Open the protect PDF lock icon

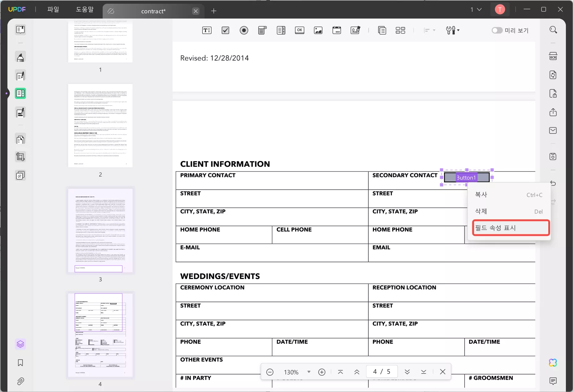(553, 93)
